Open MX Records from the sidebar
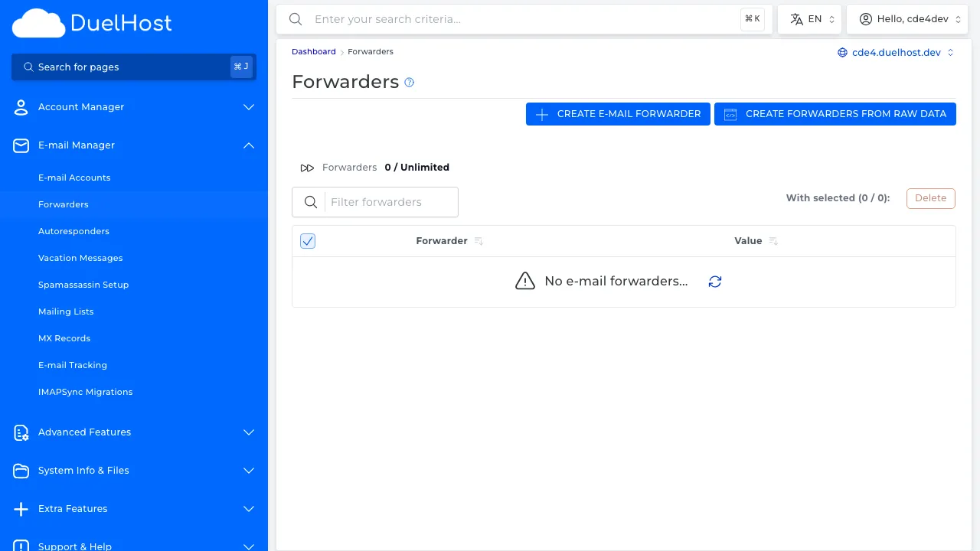 coord(64,338)
